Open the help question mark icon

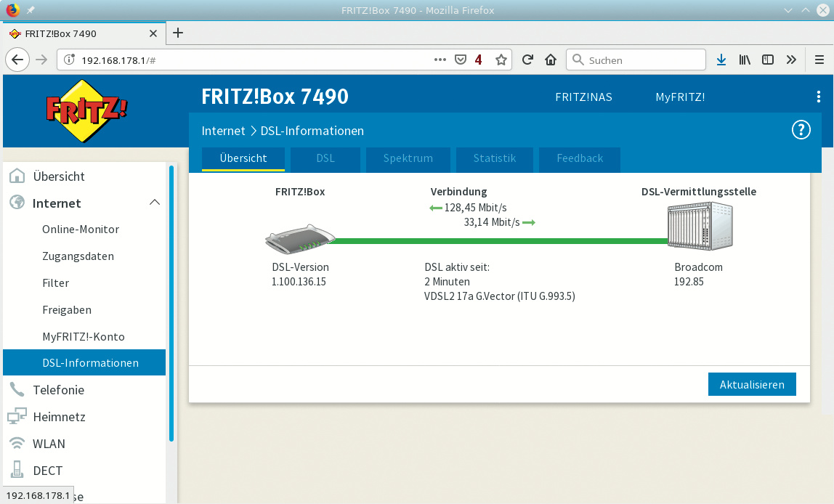point(801,130)
